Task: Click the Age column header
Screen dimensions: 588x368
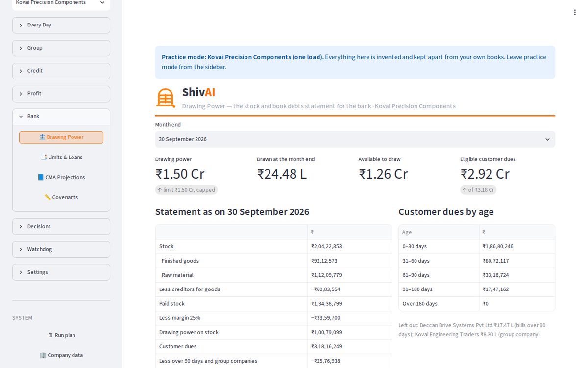Action: 439,233
